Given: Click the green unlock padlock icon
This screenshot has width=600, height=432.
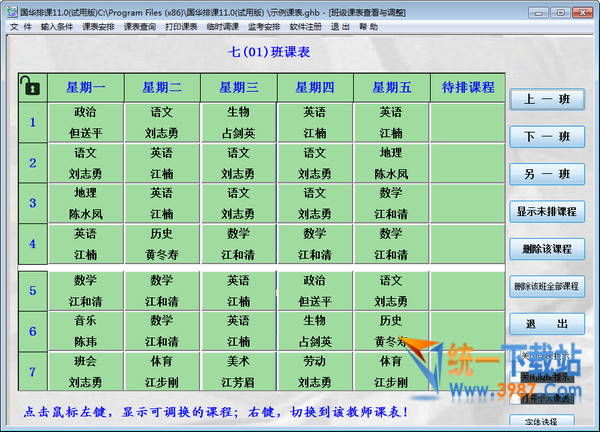Looking at the screenshot, I should tap(31, 87).
